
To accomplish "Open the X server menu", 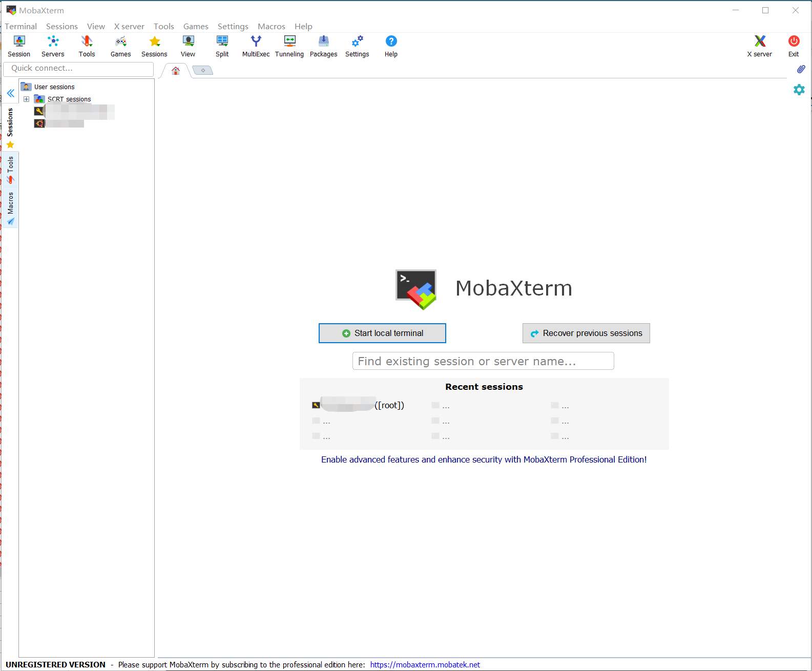I will click(x=129, y=26).
